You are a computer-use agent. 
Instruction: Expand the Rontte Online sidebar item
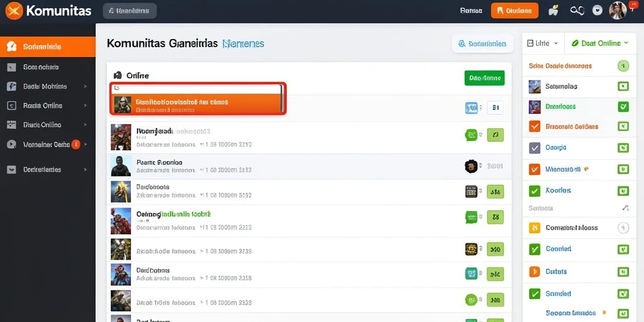pyautogui.click(x=48, y=106)
